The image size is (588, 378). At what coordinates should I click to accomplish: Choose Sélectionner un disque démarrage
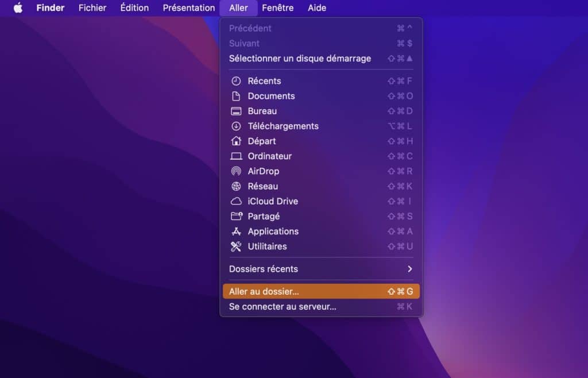click(321, 59)
